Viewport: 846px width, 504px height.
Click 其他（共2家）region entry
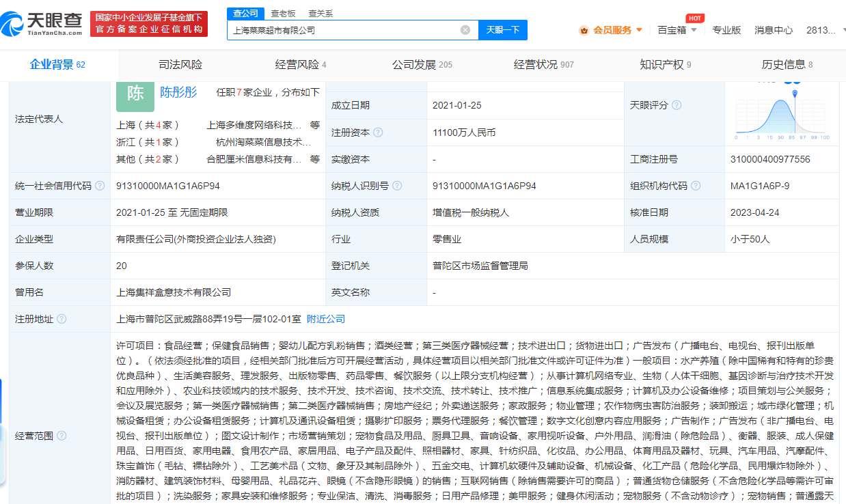(x=148, y=159)
